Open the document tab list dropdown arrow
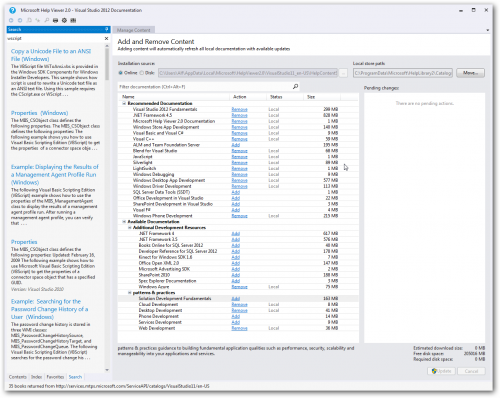 487,30
